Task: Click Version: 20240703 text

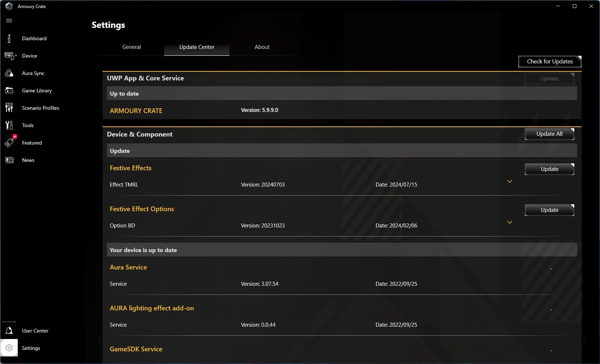Action: click(263, 185)
